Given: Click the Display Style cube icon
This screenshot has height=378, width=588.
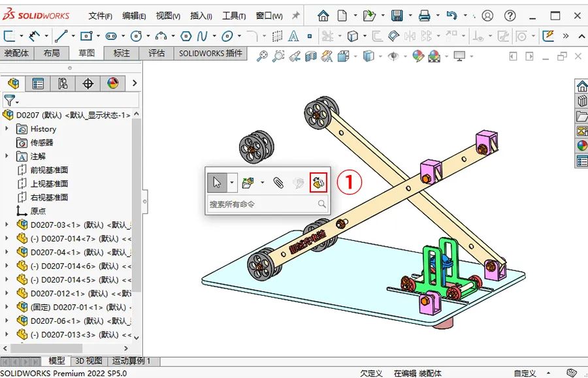Looking at the screenshot, I should click(x=368, y=56).
